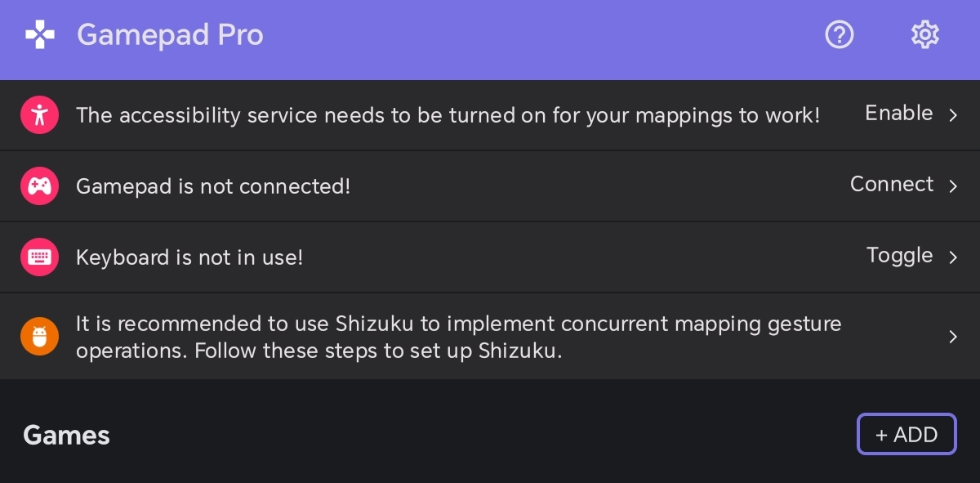Select the 'Gamepad is not connected!' row
This screenshot has width=980, height=483.
(490, 186)
